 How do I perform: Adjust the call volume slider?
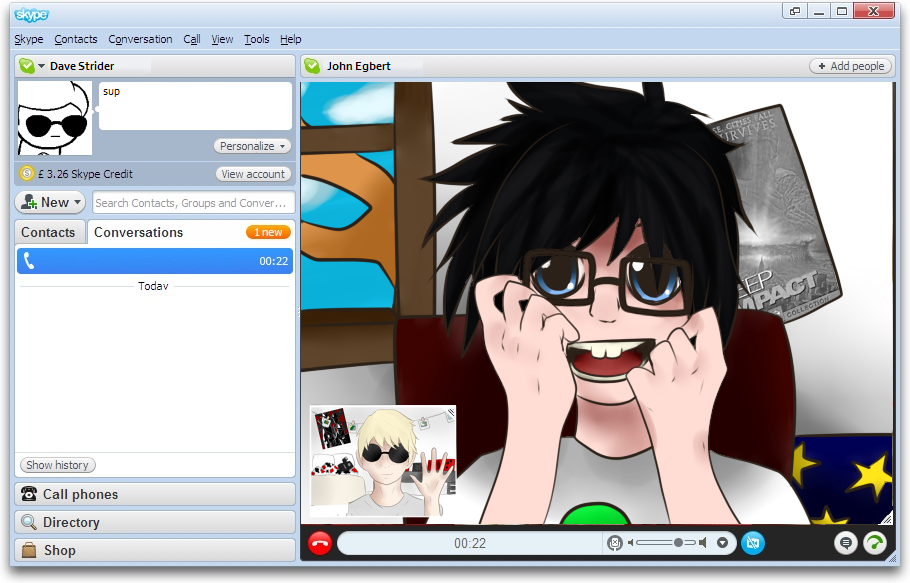pos(666,543)
